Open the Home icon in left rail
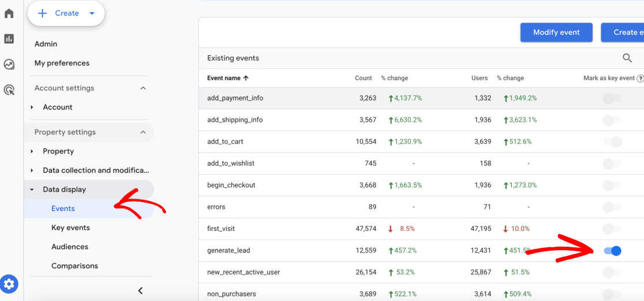The width and height of the screenshot is (644, 301). pos(9,13)
